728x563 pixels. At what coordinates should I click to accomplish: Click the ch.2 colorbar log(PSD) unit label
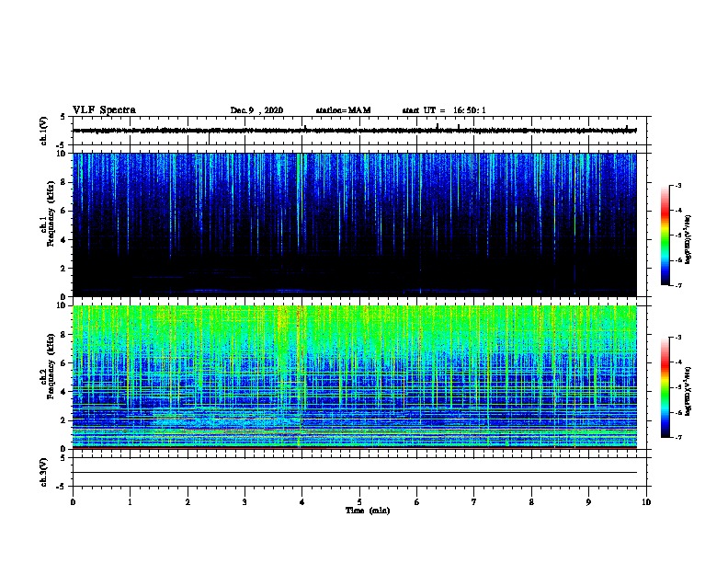pyautogui.click(x=688, y=391)
